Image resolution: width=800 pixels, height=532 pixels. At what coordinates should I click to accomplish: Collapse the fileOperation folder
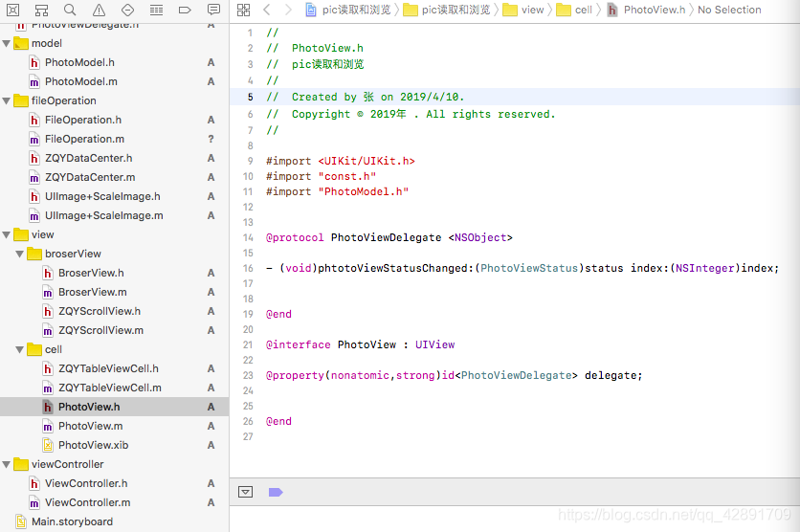tap(7, 100)
